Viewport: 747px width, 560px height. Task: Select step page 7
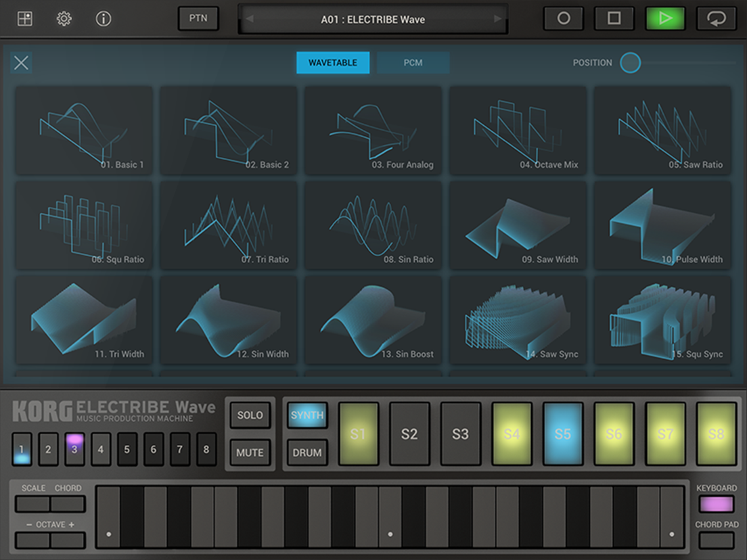(179, 449)
